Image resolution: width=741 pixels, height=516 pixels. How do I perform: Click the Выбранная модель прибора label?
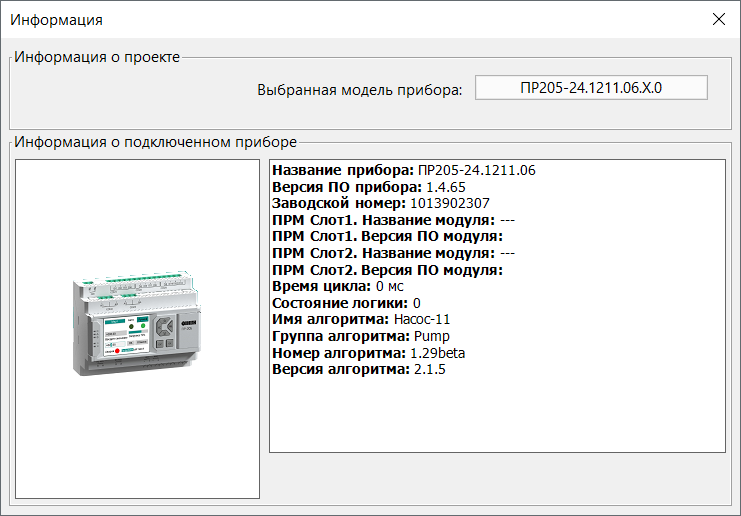coord(360,90)
